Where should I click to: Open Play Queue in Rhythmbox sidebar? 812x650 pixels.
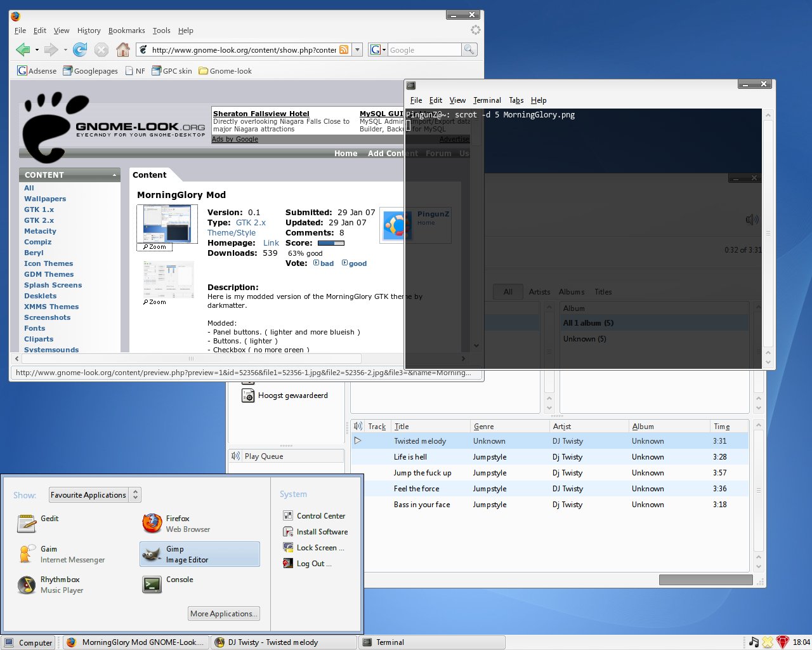pos(286,456)
